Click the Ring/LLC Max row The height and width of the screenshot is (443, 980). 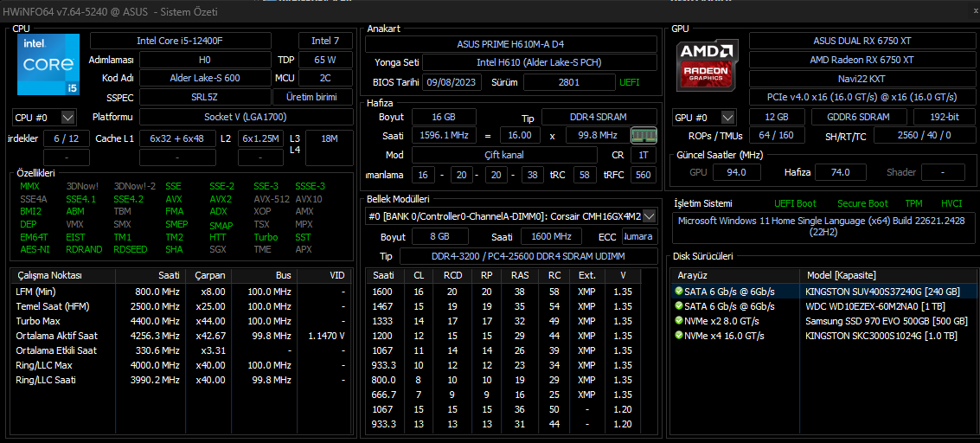point(182,365)
